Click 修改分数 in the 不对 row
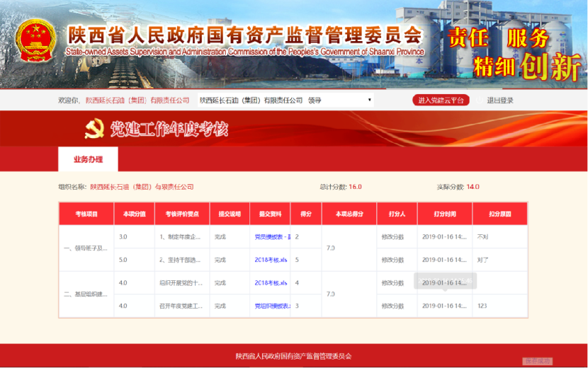 [392, 237]
